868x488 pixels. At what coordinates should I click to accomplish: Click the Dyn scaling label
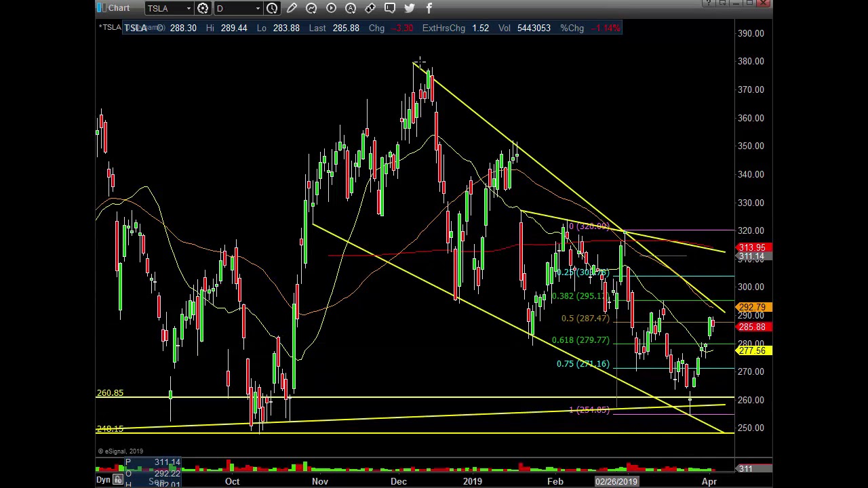[103, 480]
